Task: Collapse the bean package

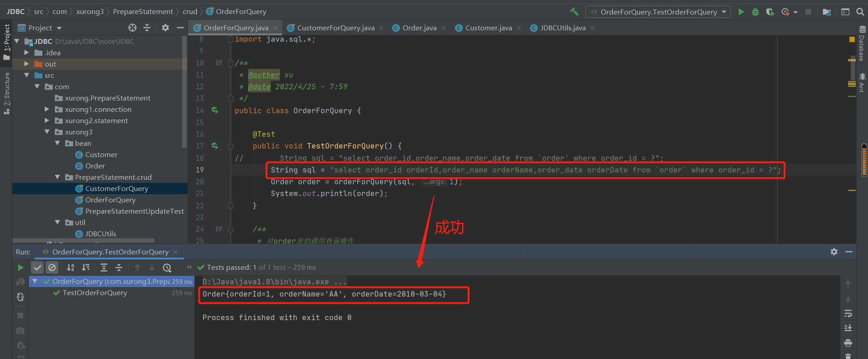Action: click(57, 143)
